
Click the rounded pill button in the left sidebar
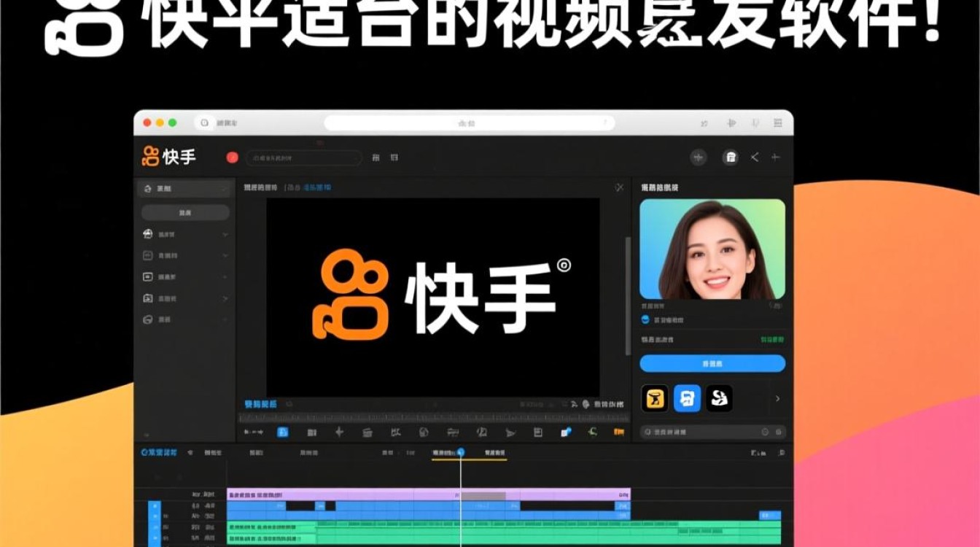click(x=185, y=213)
